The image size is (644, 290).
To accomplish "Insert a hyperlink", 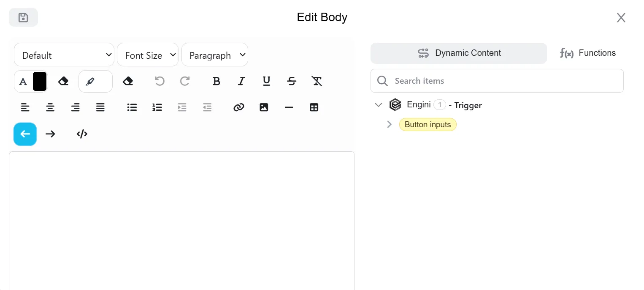I will pyautogui.click(x=239, y=108).
